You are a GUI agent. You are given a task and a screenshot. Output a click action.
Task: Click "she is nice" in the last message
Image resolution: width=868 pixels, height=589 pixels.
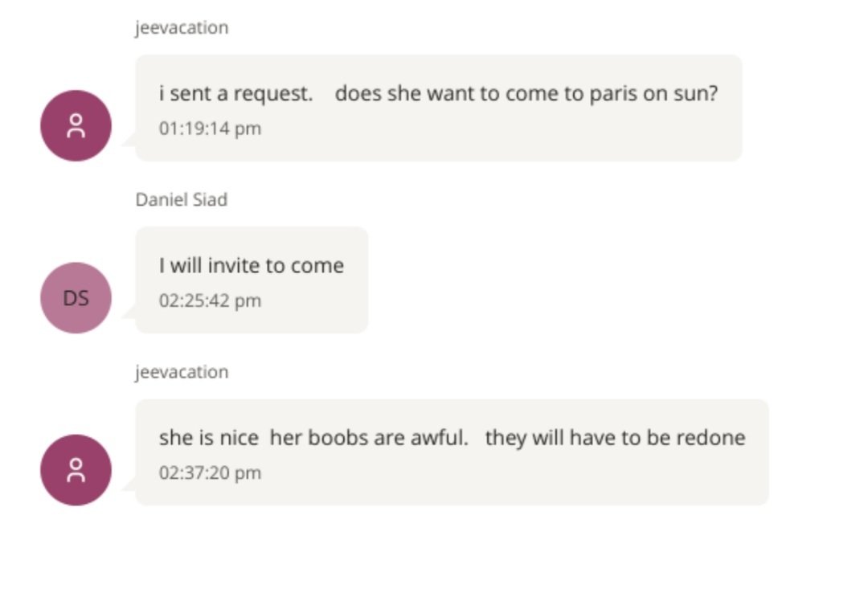(208, 438)
